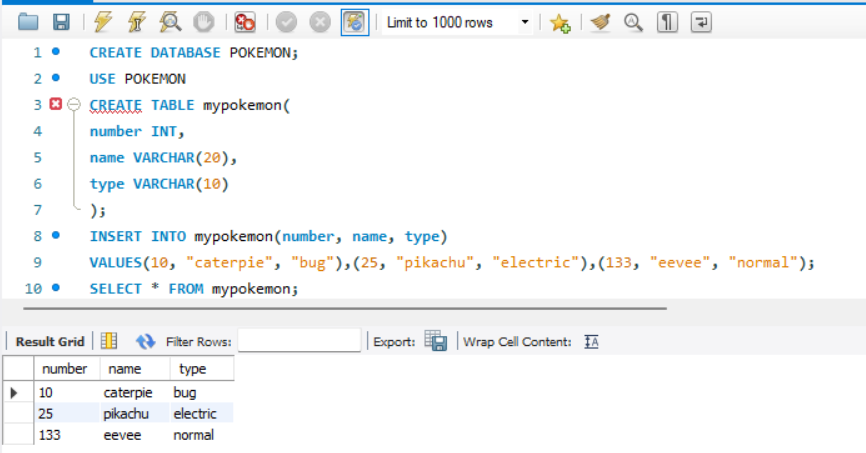The height and width of the screenshot is (453, 866).
Task: Click the cell containing 10
Action: 67,393
